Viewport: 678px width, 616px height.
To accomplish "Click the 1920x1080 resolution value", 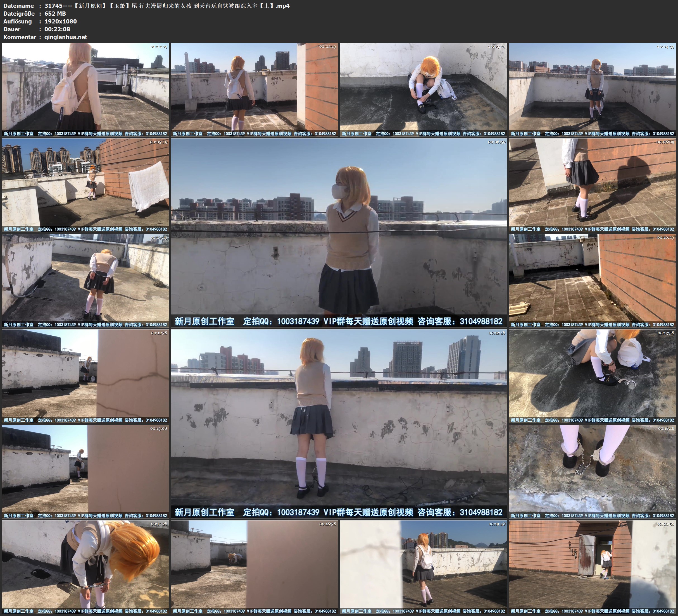I will (x=61, y=22).
